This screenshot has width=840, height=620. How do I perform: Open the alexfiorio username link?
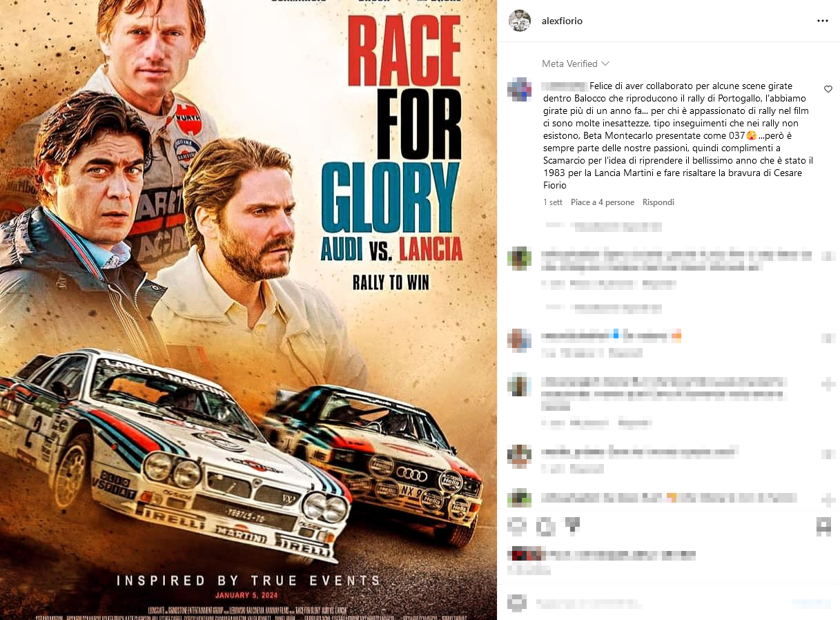pyautogui.click(x=562, y=21)
